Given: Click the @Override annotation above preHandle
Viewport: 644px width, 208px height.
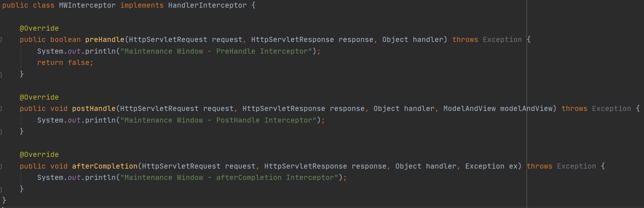Looking at the screenshot, I should click(39, 28).
